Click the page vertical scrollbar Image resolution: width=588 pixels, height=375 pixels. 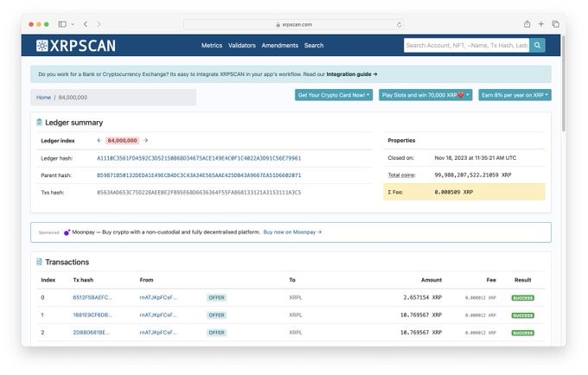pos(563,82)
